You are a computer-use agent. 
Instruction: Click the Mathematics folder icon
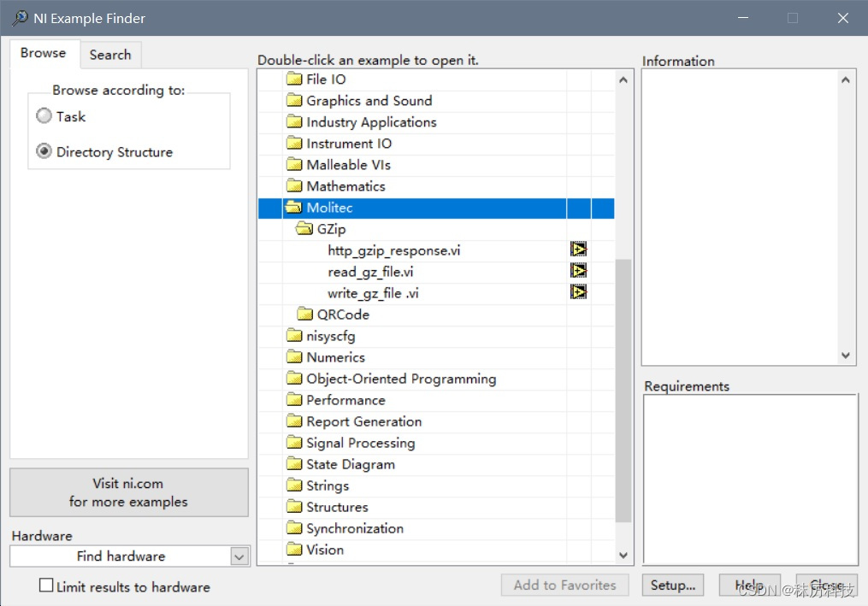click(294, 185)
